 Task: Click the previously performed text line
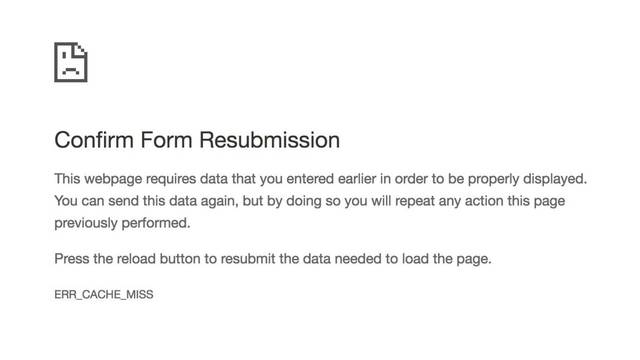122,223
